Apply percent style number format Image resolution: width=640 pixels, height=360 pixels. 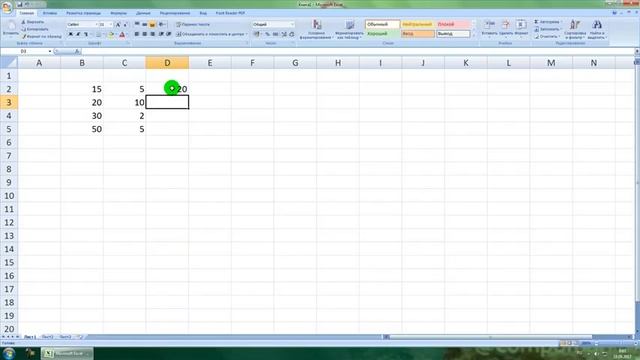click(x=267, y=34)
